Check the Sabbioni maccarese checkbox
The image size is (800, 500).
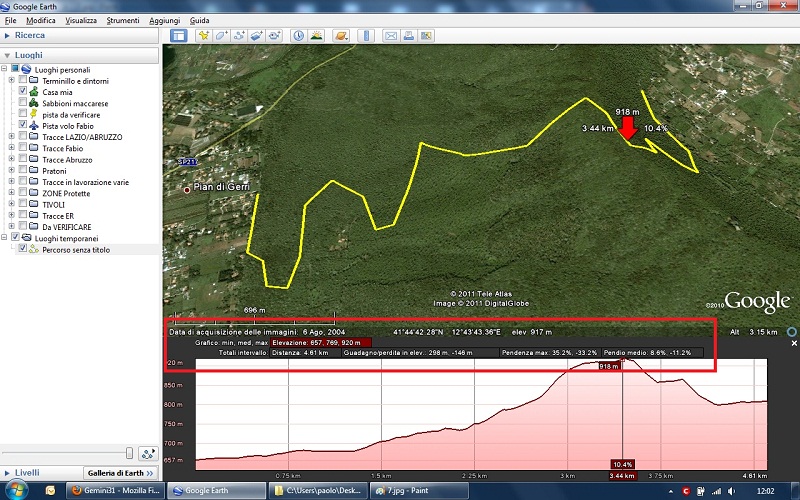pyautogui.click(x=22, y=103)
